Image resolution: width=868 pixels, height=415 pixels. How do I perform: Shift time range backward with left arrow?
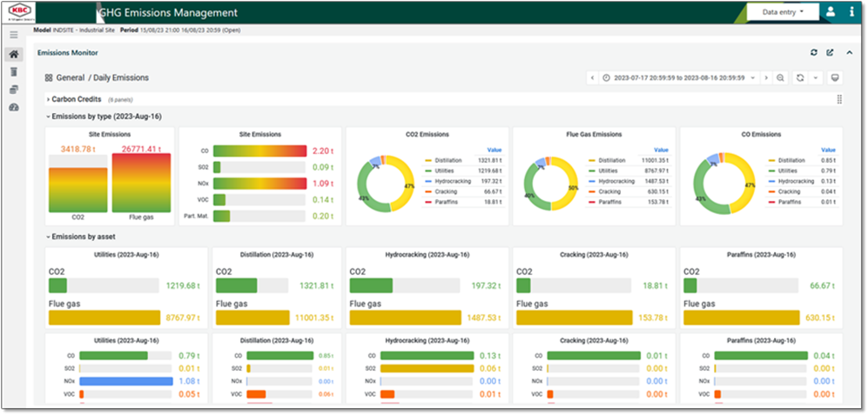[x=592, y=77]
